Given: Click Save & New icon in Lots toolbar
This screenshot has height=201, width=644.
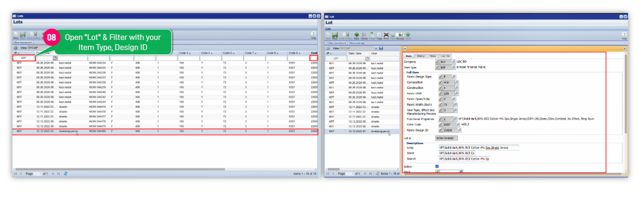Looking at the screenshot, I should pyautogui.click(x=33, y=35).
